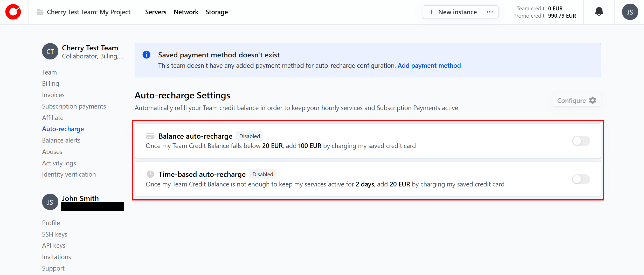Click the John Smith sidebar avatar
Image resolution: width=644 pixels, height=275 pixels.
pyautogui.click(x=50, y=202)
